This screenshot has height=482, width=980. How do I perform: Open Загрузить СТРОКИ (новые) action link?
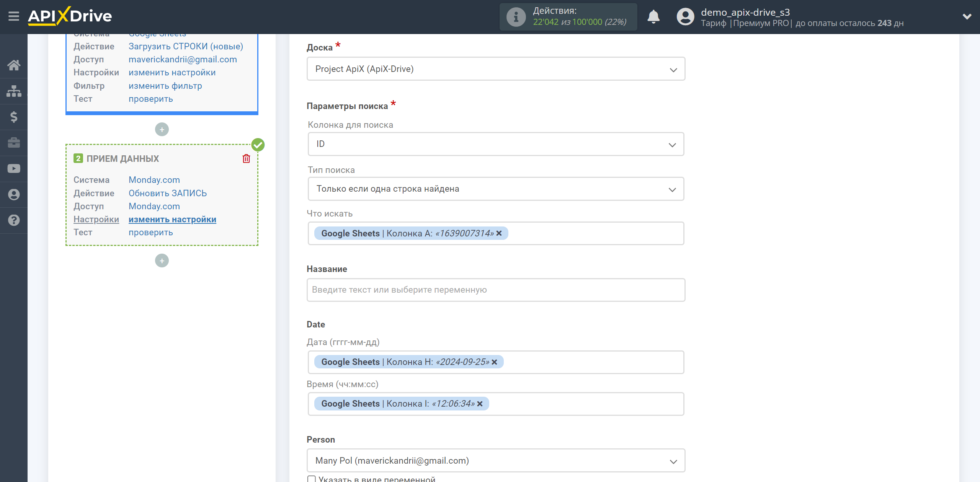186,46
